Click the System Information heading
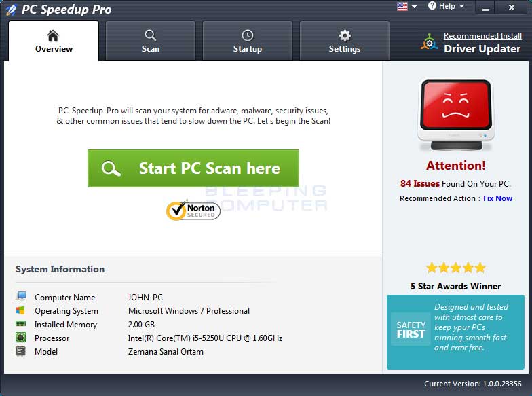Viewport: 532px width, 396px height. click(60, 269)
